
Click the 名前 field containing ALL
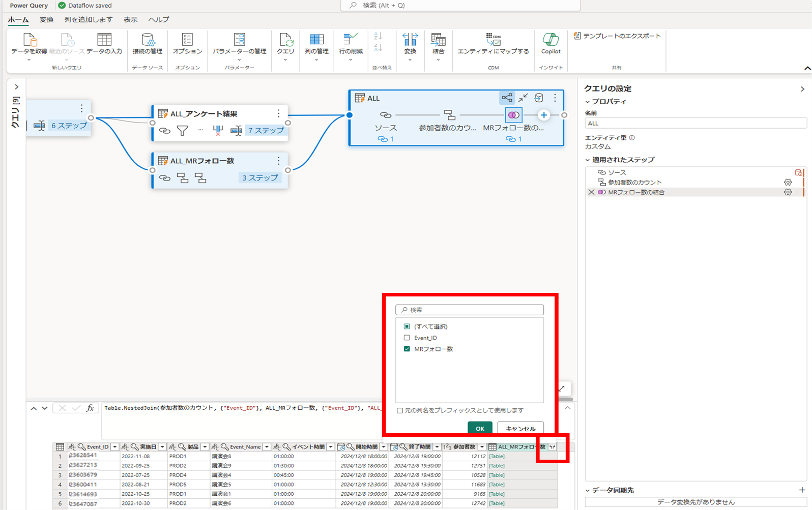click(695, 123)
